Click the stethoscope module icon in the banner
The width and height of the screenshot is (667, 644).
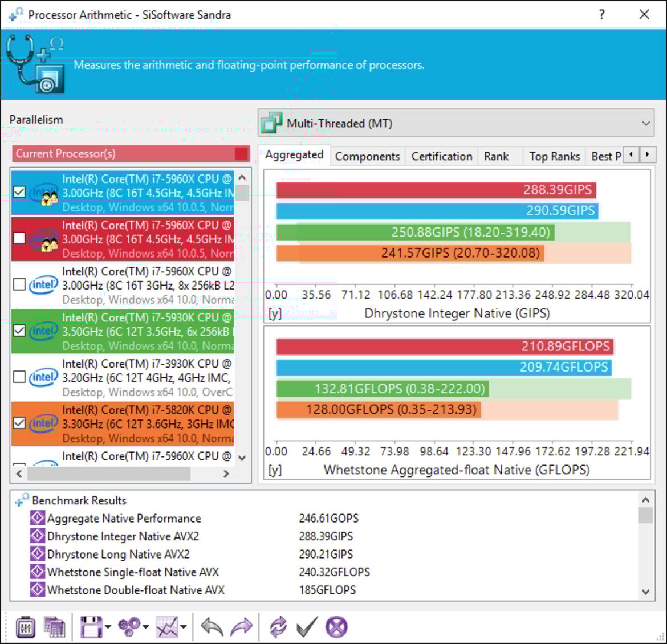36,64
